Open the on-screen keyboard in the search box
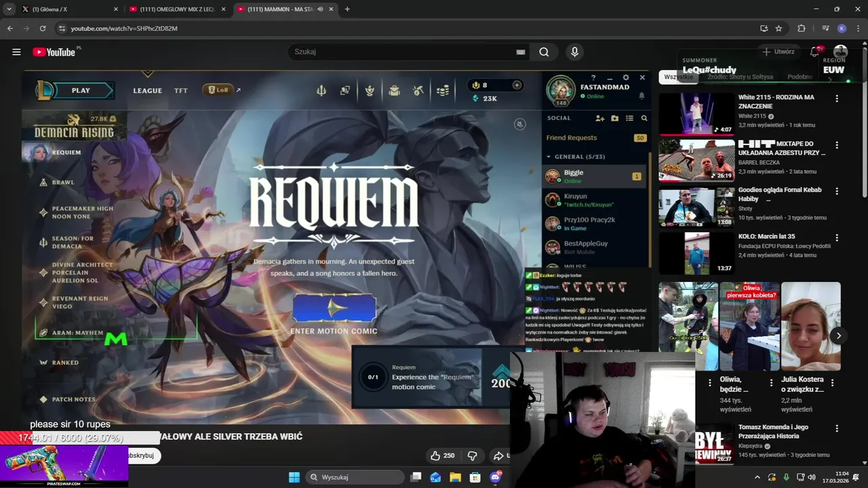This screenshot has width=868, height=488. [x=521, y=52]
